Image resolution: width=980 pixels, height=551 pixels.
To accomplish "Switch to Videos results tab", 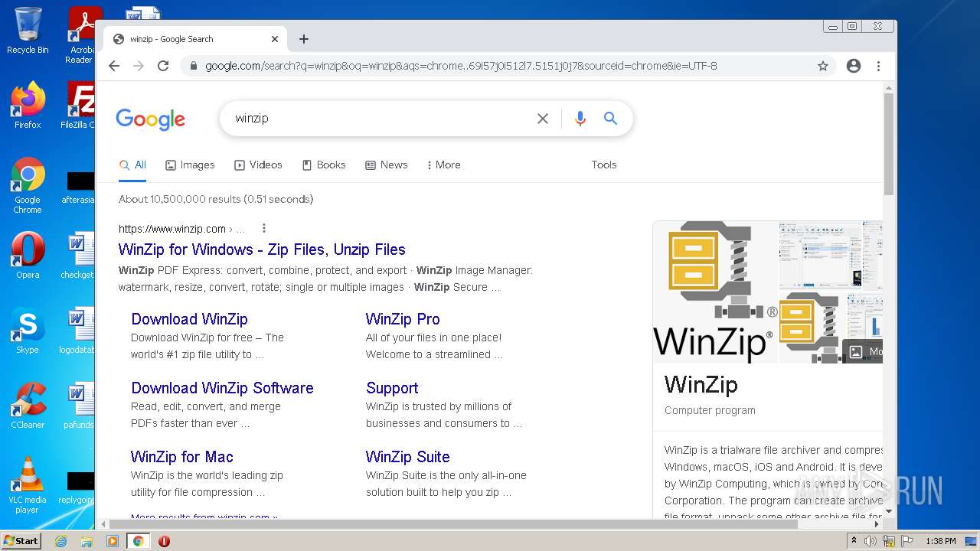I will (x=258, y=165).
